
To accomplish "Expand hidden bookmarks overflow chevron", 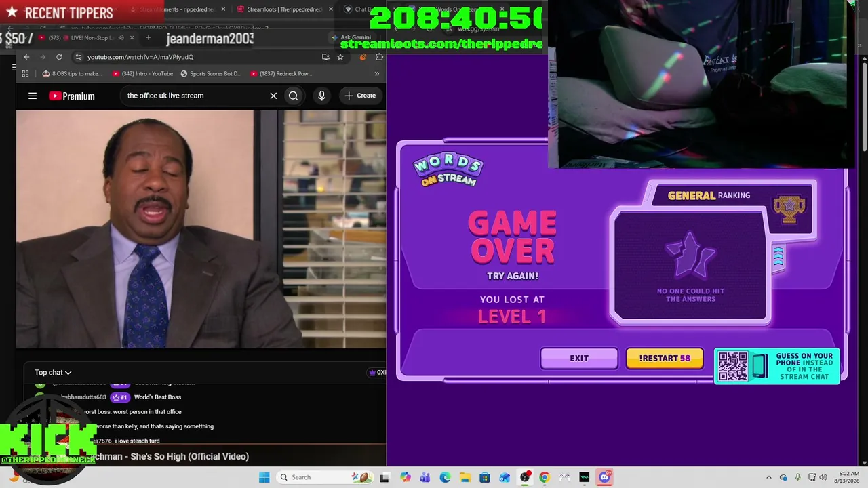I will pos(377,73).
